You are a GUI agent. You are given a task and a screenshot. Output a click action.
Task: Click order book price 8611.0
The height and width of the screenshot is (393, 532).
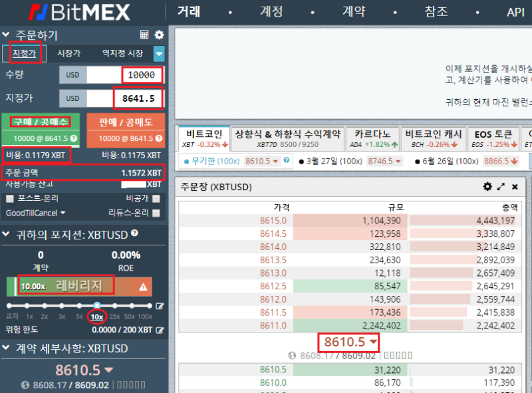(x=273, y=325)
